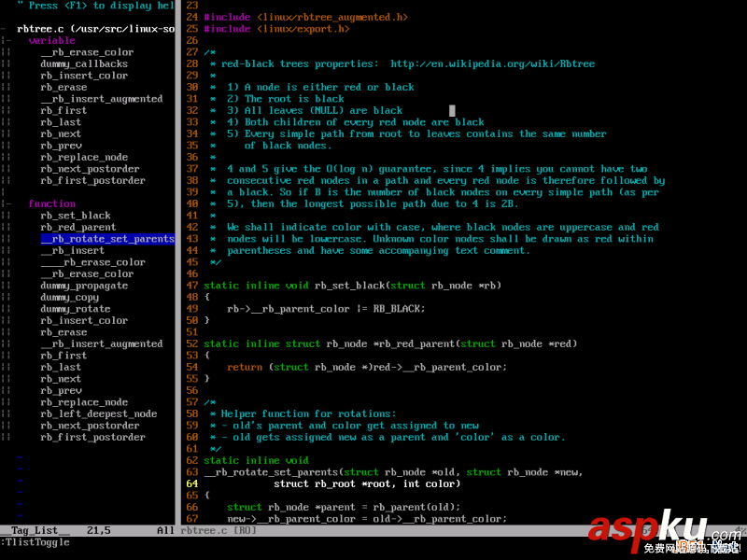747x560 pixels.
Task: Select rb_insert_color under function section
Action: click(84, 320)
